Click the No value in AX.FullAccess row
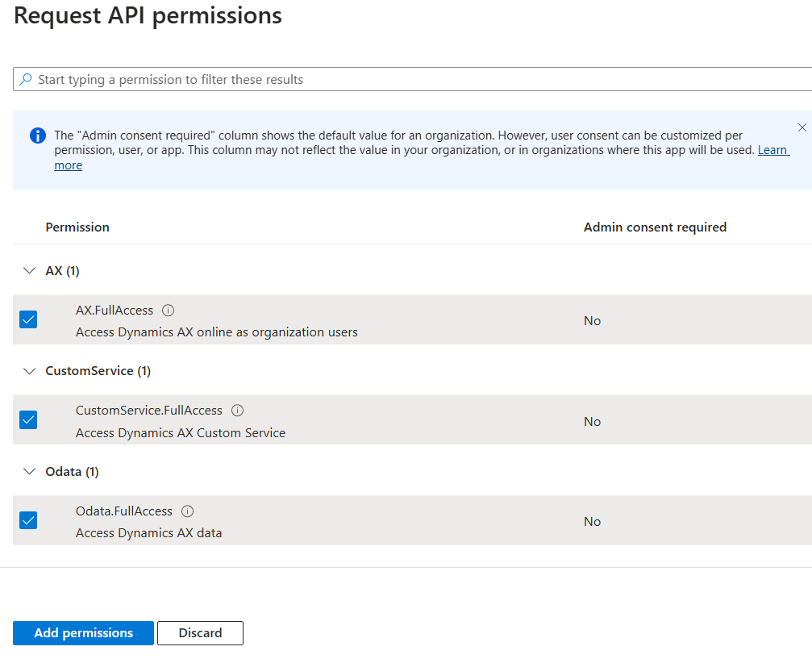The image size is (812, 659). [x=593, y=321]
